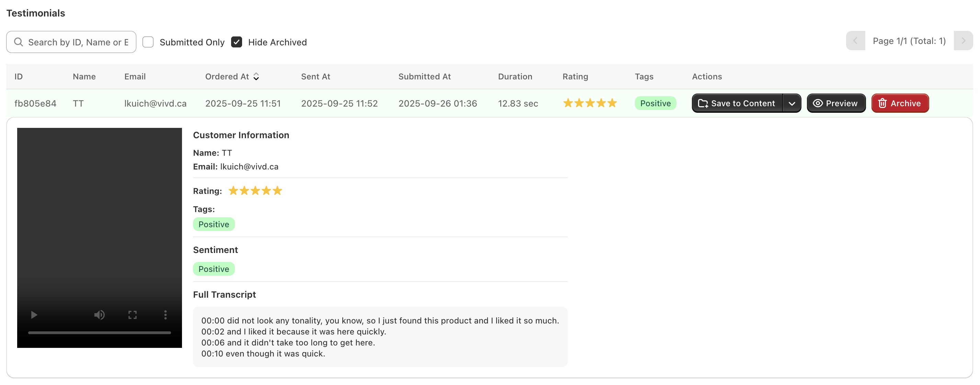This screenshot has height=385, width=980.
Task: Select the Rating column header
Action: point(575,77)
